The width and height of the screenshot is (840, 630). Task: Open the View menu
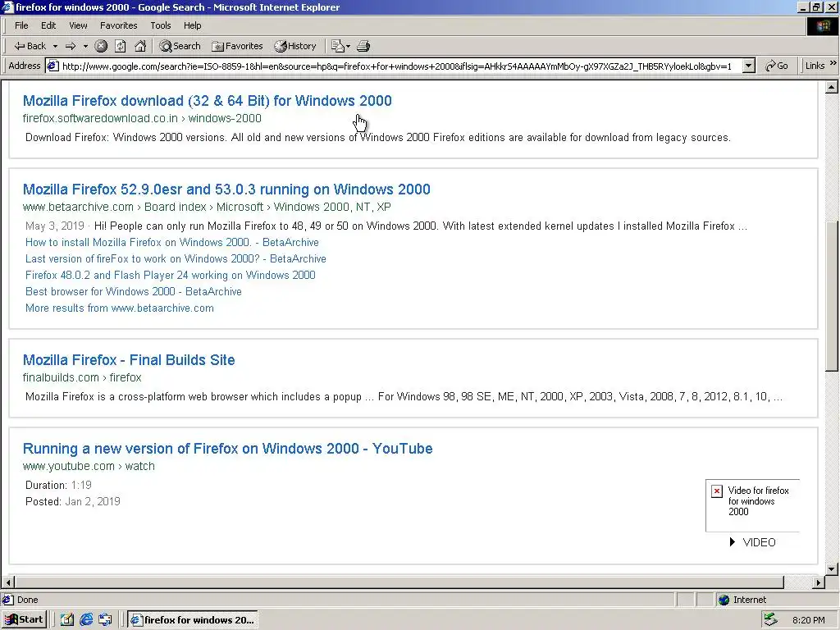78,25
